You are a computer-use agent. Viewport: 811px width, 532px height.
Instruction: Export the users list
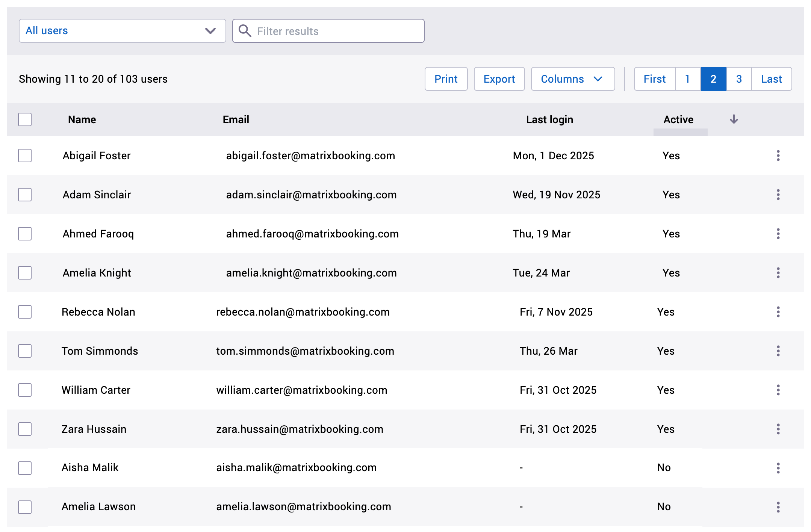(x=499, y=79)
